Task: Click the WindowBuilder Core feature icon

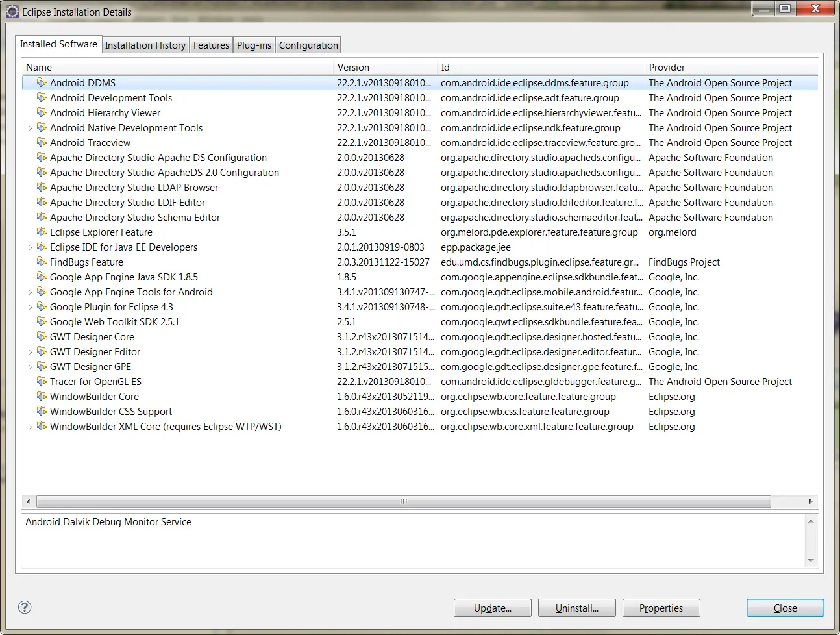Action: pos(42,396)
